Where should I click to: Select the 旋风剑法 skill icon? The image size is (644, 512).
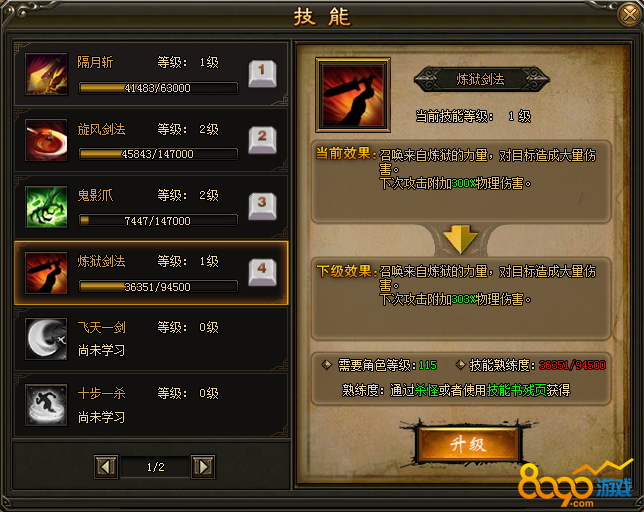pyautogui.click(x=46, y=140)
